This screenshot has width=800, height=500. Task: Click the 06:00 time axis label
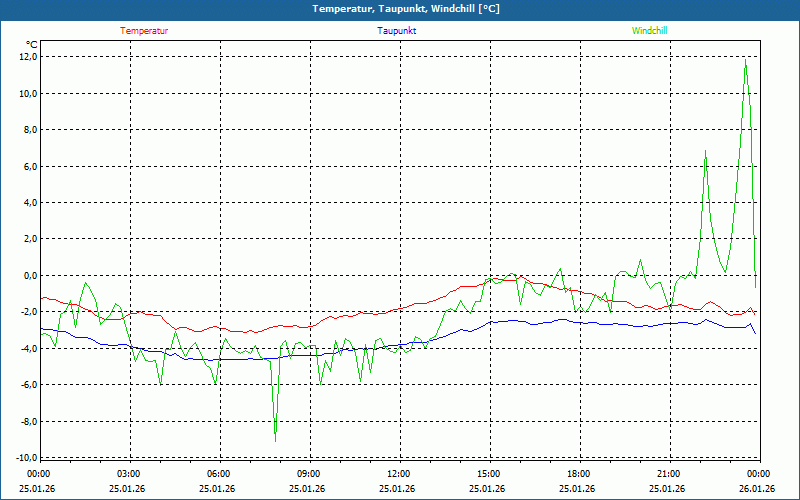click(x=219, y=474)
